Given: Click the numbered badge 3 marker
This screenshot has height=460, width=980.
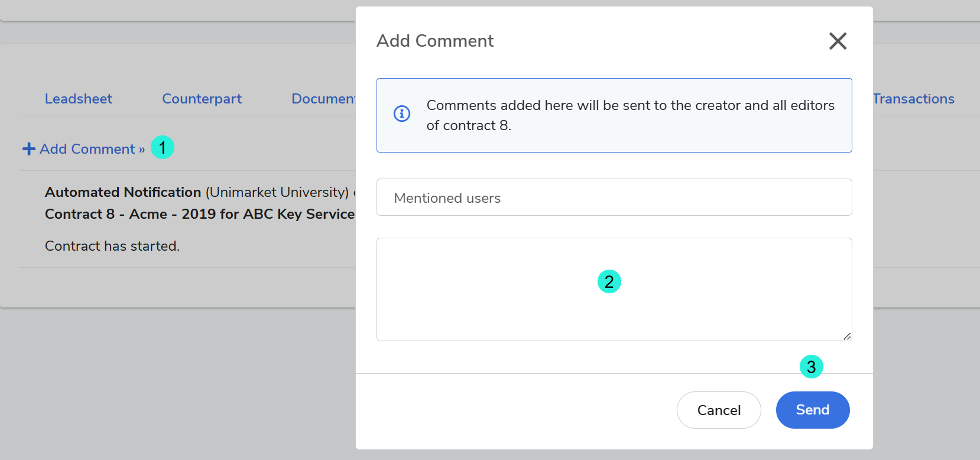Looking at the screenshot, I should point(811,367).
